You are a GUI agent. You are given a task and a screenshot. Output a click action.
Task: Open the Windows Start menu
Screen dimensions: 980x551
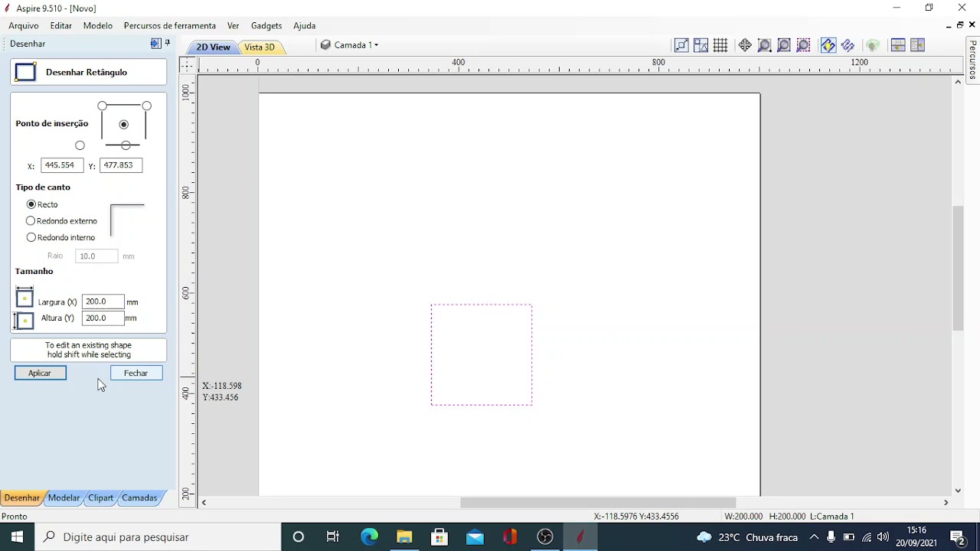click(17, 536)
